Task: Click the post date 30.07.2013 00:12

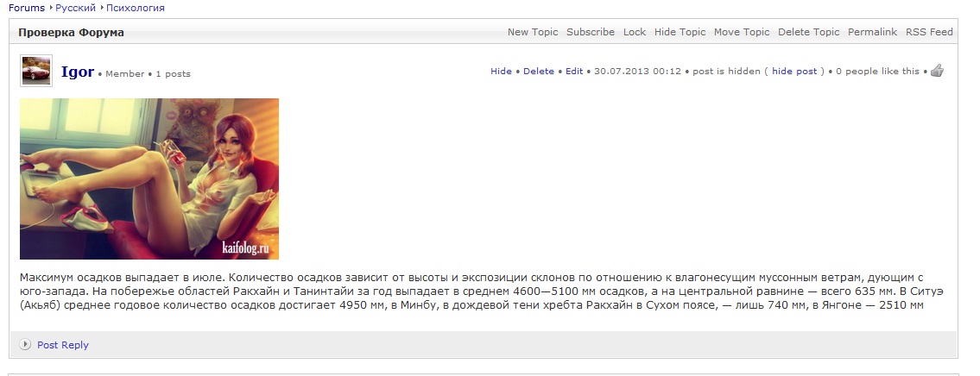Action: pos(637,72)
